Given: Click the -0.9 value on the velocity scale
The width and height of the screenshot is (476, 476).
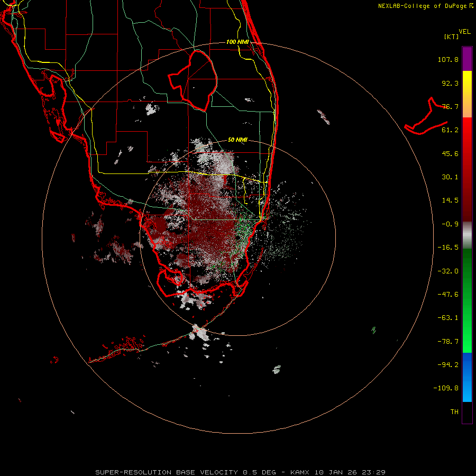Looking at the screenshot, I should click(x=450, y=224).
